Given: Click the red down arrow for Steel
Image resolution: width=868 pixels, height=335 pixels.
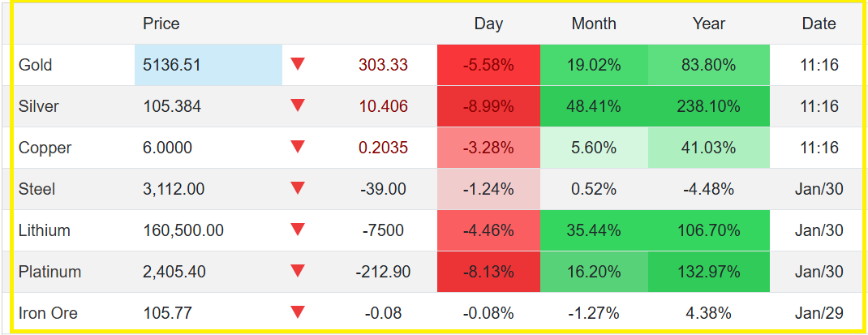Looking at the screenshot, I should tap(298, 188).
